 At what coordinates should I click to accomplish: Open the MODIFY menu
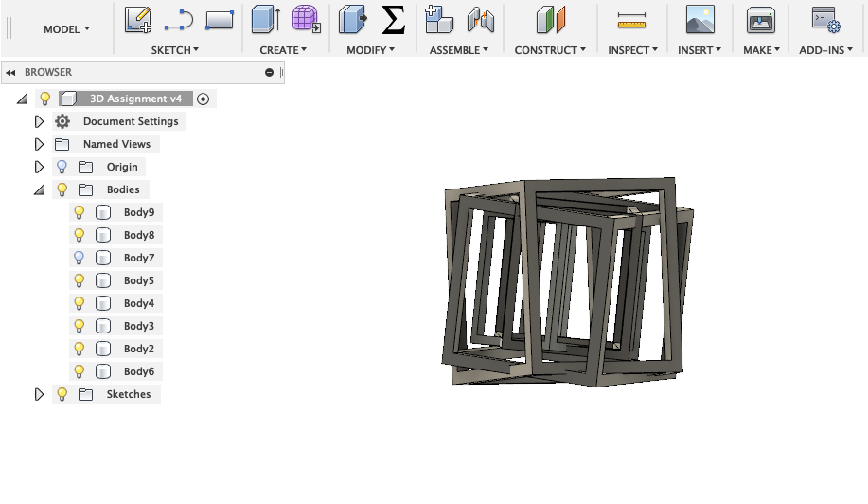coord(370,50)
